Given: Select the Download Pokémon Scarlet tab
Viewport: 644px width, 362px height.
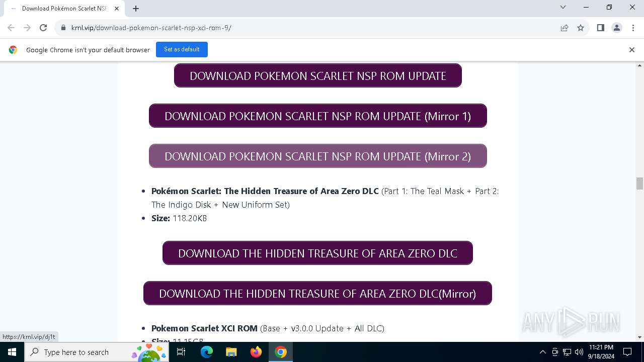Looking at the screenshot, I should [64, 9].
